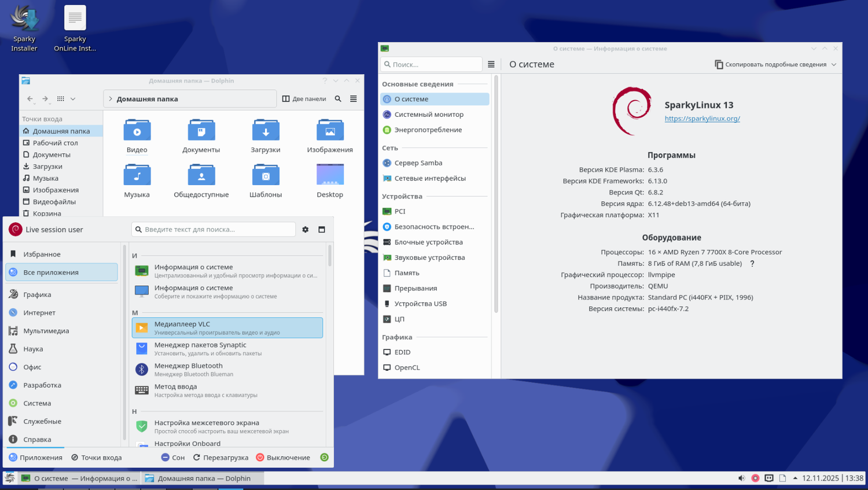Click the Выключение shutdown button
This screenshot has width=868, height=490.
point(283,457)
